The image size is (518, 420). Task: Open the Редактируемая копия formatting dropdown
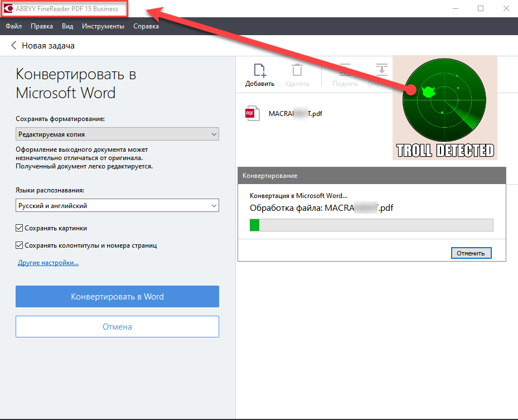[117, 134]
